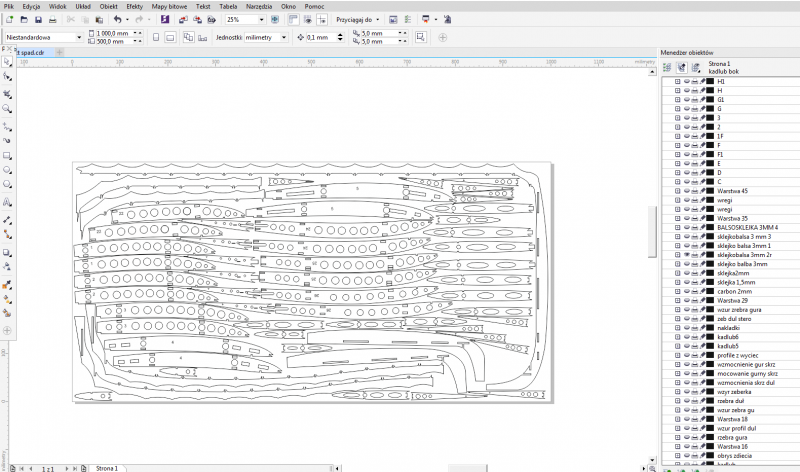The width and height of the screenshot is (800, 472).
Task: Open a file using folder icon
Action: click(x=24, y=19)
